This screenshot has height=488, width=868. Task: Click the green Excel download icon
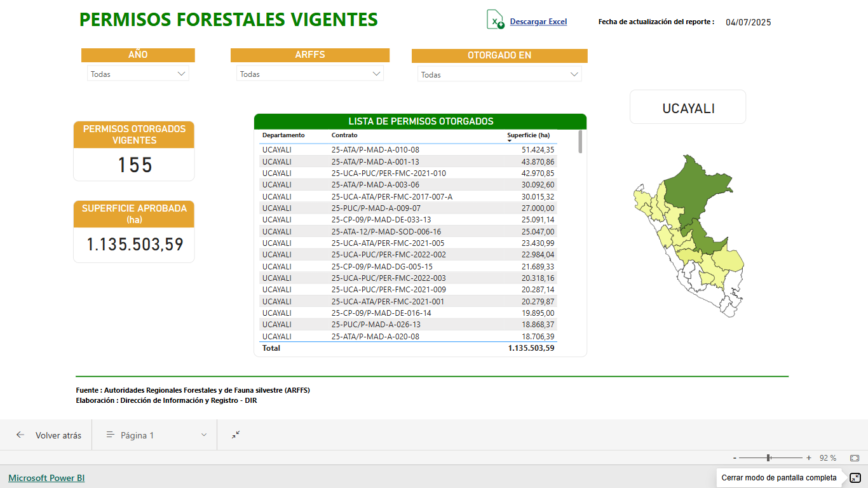point(495,20)
